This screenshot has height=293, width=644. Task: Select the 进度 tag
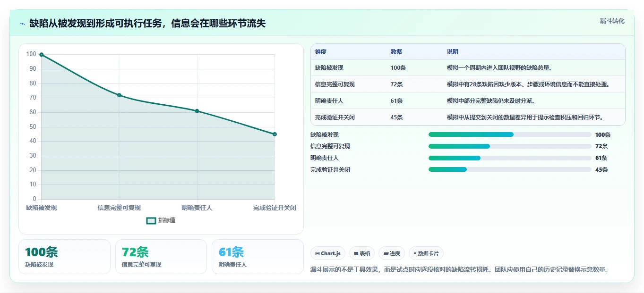pos(392,253)
